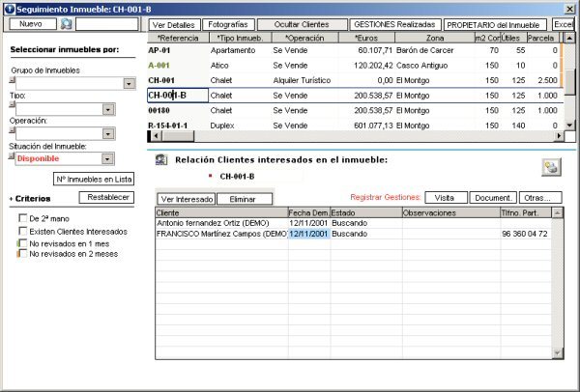The width and height of the screenshot is (580, 392).
Task: Open the Grupo de Inmuebles dropdown
Action: click(x=130, y=83)
